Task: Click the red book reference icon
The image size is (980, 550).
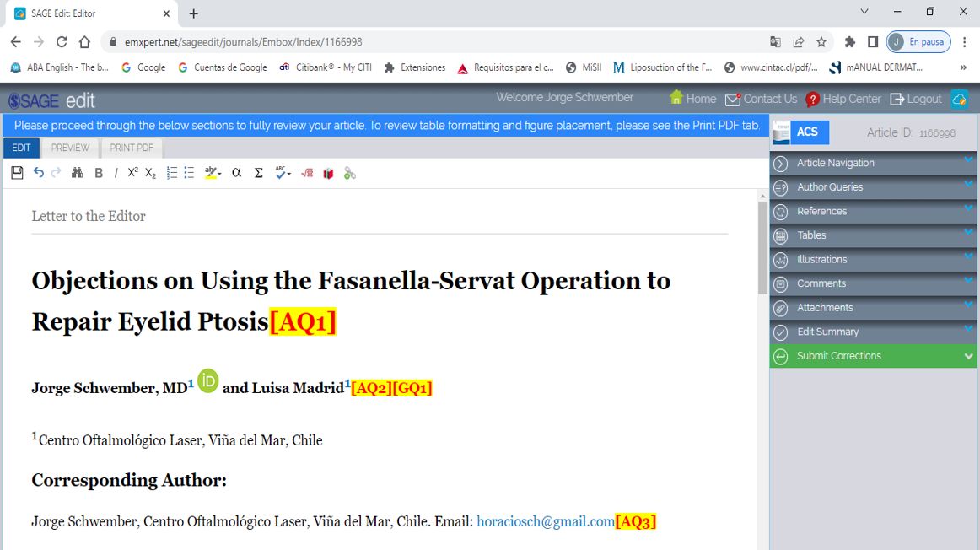Action: coord(328,173)
